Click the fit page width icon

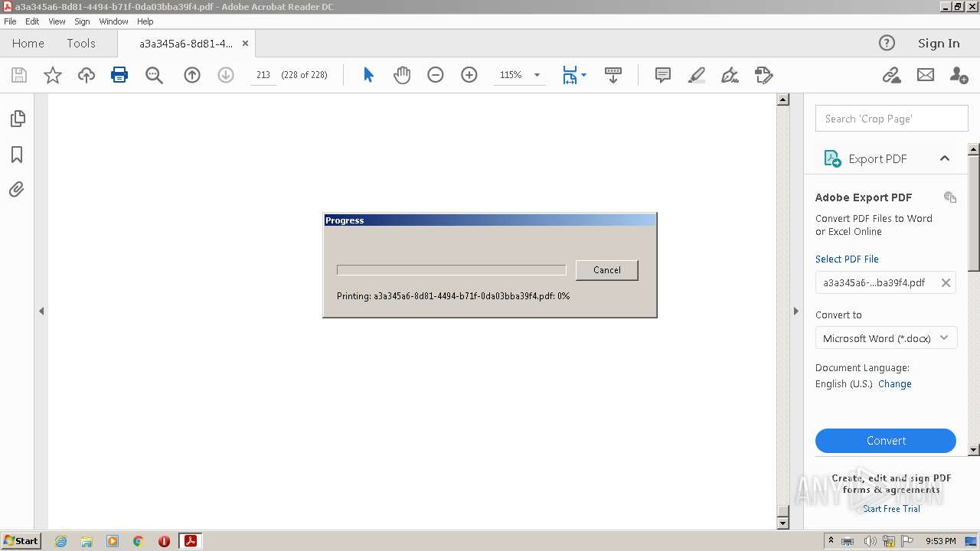(x=570, y=75)
